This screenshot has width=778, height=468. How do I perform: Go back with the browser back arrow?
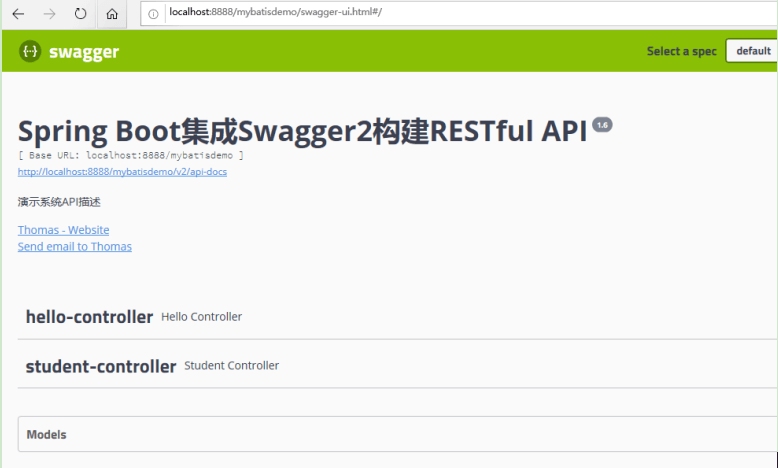(18, 14)
